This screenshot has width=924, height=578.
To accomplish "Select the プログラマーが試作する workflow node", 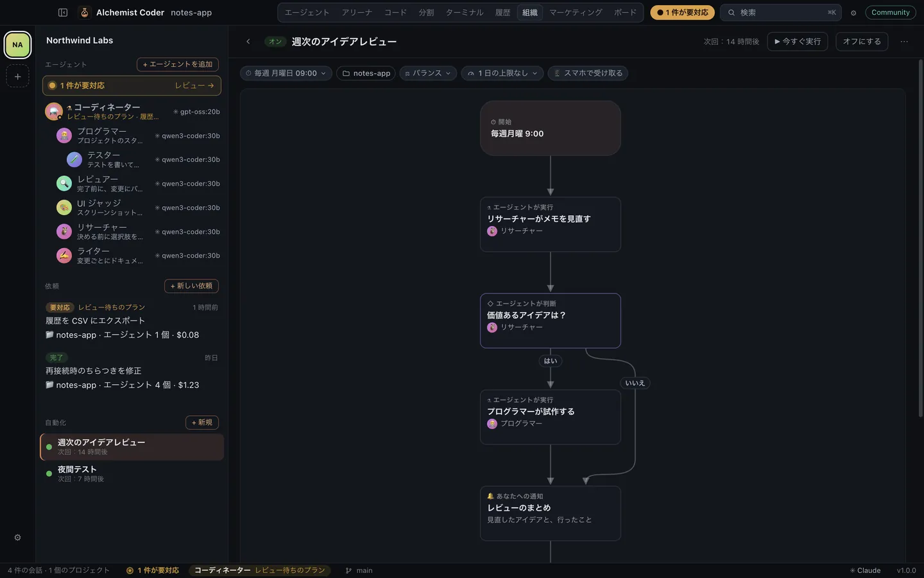I will pos(551,417).
